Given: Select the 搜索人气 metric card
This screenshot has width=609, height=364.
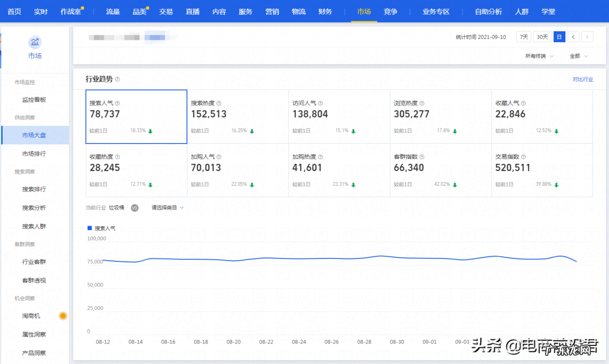Looking at the screenshot, I should pos(136,116).
